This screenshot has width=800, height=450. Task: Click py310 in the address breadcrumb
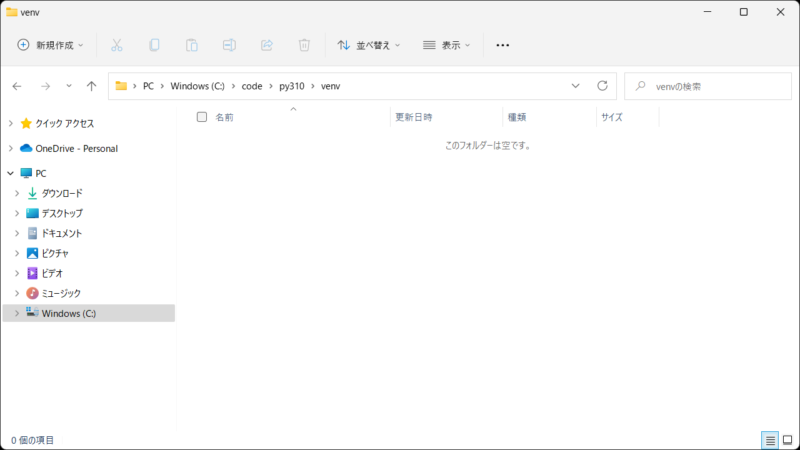pos(291,86)
